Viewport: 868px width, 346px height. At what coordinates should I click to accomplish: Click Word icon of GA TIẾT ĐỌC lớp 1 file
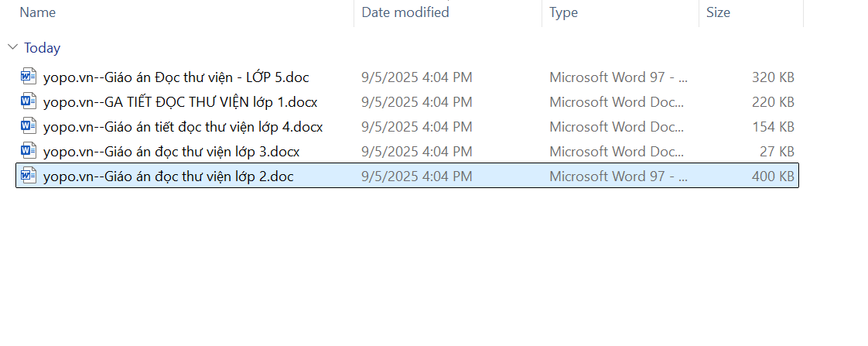tap(29, 101)
